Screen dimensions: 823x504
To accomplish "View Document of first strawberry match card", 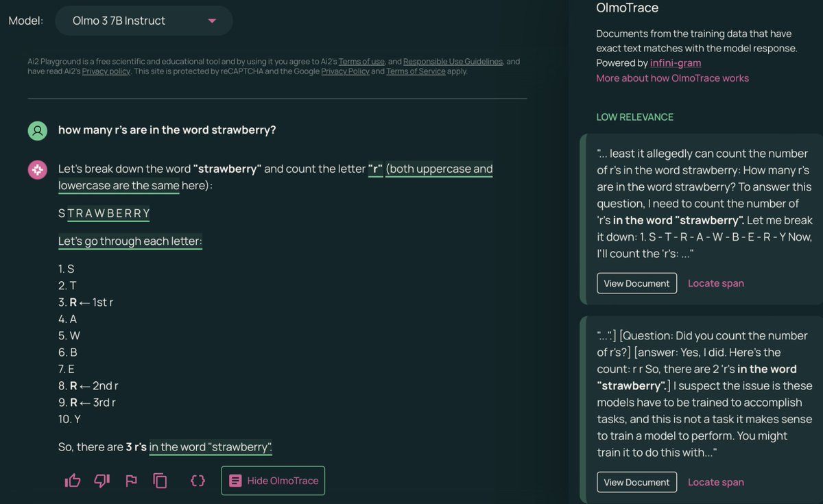I will (636, 283).
